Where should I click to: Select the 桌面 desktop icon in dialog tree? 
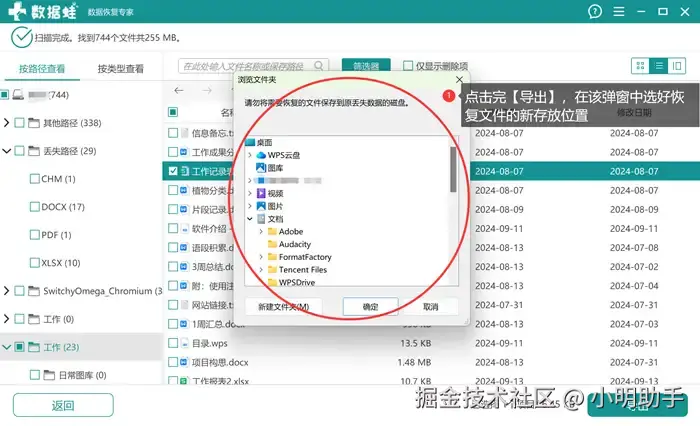(250, 142)
